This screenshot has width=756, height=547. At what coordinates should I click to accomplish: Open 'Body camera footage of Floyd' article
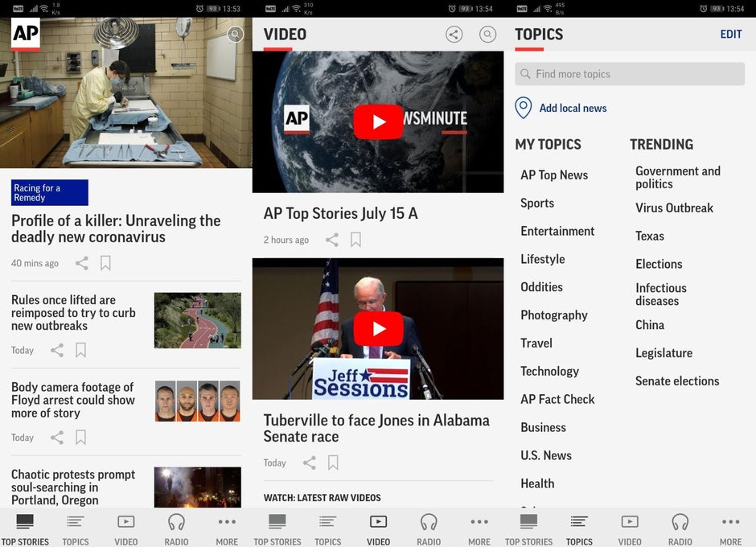pos(73,400)
